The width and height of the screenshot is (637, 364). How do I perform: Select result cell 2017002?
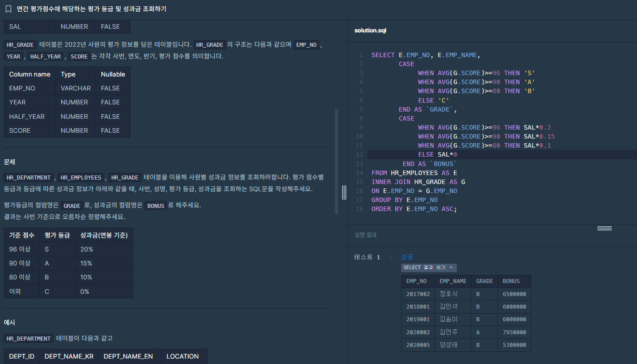[x=418, y=294]
